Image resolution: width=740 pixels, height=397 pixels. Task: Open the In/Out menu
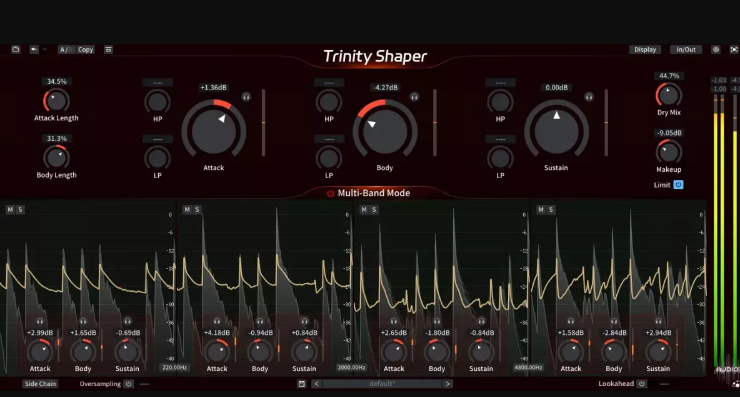pyautogui.click(x=686, y=50)
